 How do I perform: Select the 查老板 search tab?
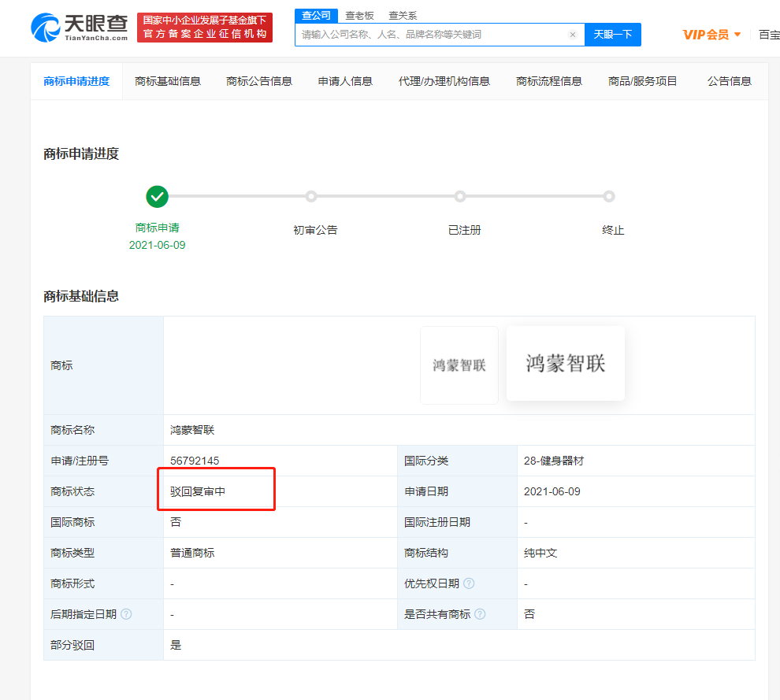tap(359, 16)
